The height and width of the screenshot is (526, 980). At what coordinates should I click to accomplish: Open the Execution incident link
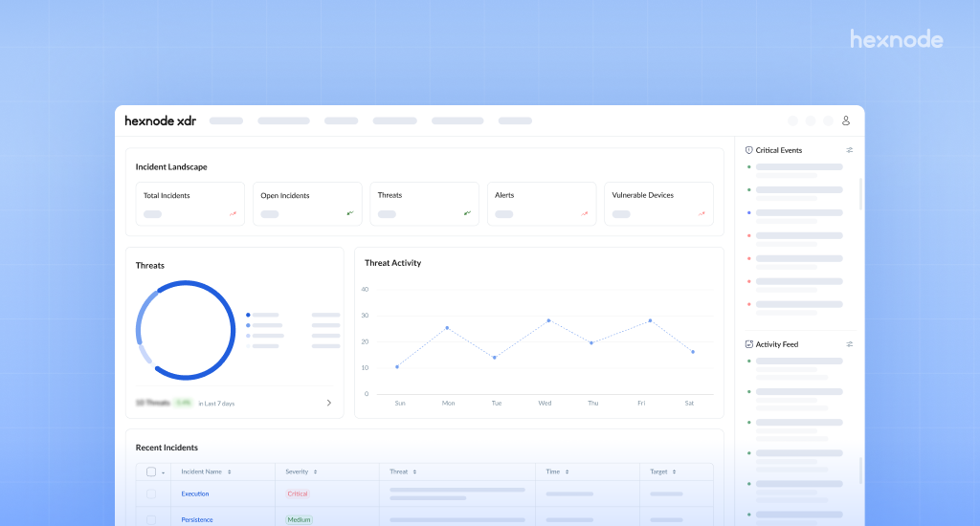pyautogui.click(x=195, y=494)
